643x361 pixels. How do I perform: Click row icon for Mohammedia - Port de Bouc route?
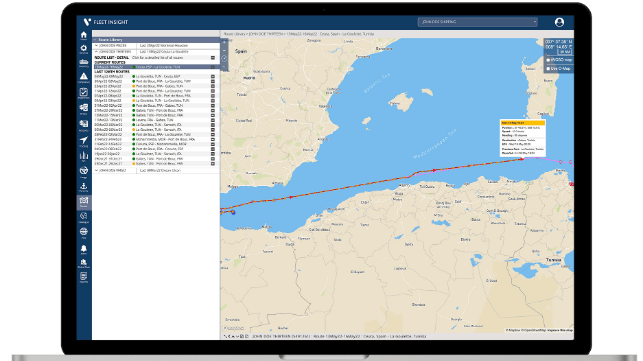213,139
